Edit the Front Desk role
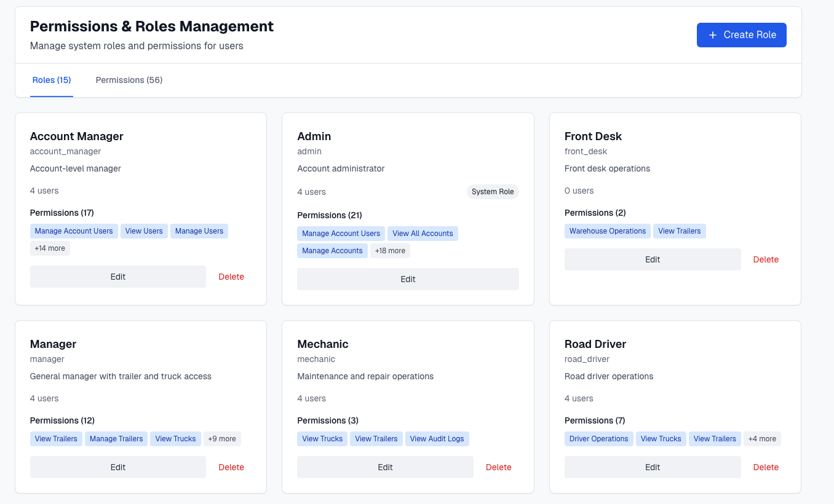The height and width of the screenshot is (504, 834). [653, 259]
